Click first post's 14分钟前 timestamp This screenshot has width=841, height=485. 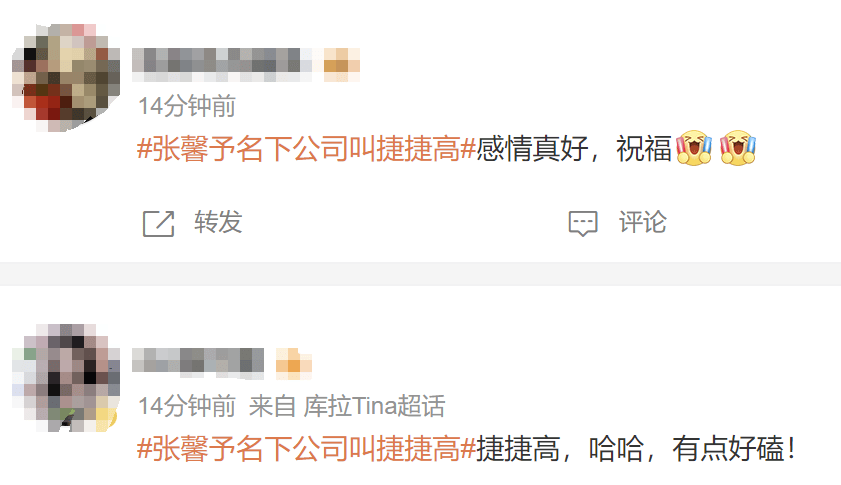coord(187,106)
